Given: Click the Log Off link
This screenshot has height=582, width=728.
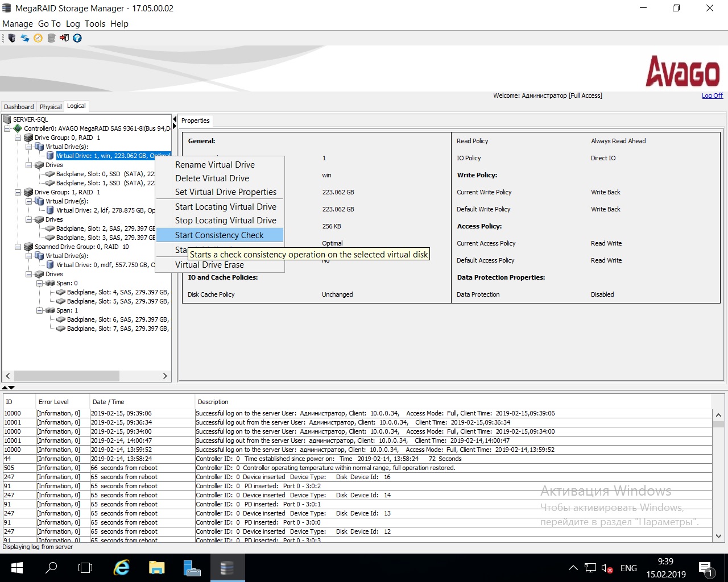Looking at the screenshot, I should (712, 95).
